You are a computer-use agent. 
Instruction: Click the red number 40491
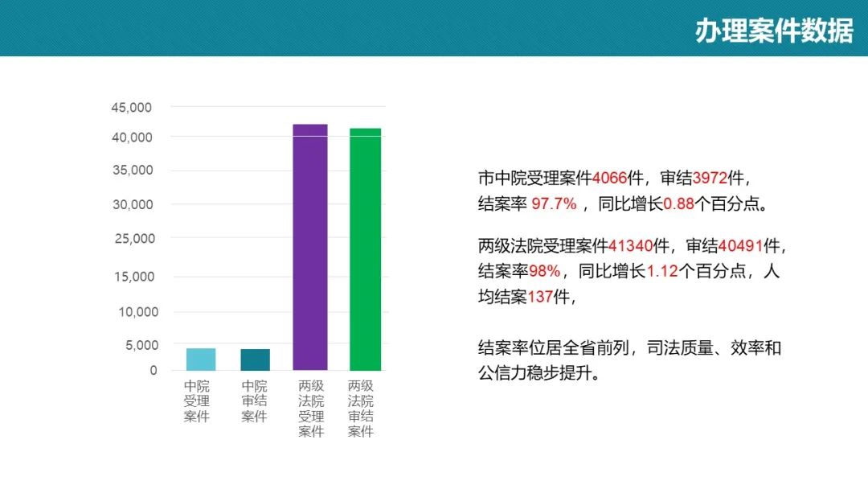[x=741, y=245]
